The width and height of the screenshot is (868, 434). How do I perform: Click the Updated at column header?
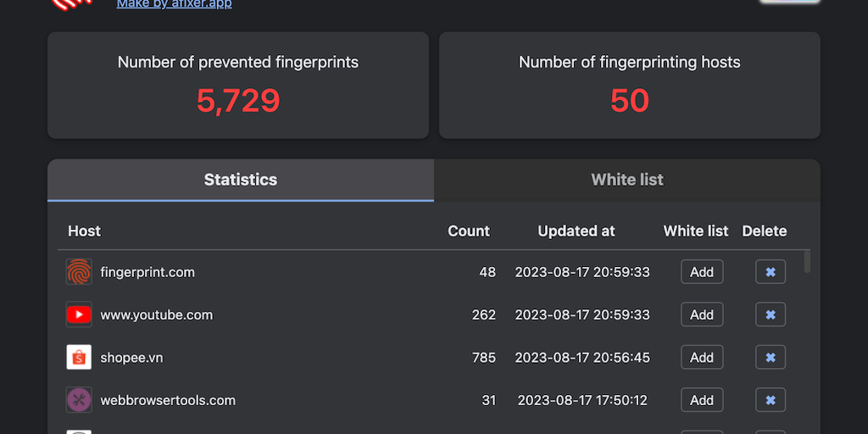[x=576, y=231]
